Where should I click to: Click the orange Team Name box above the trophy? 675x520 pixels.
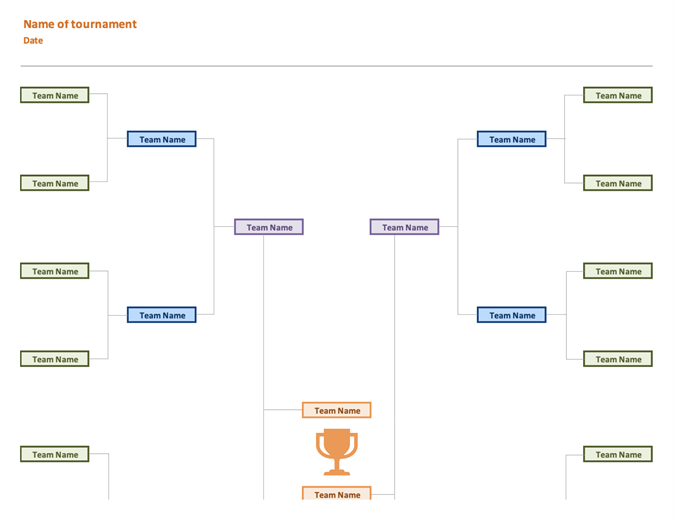(337, 410)
